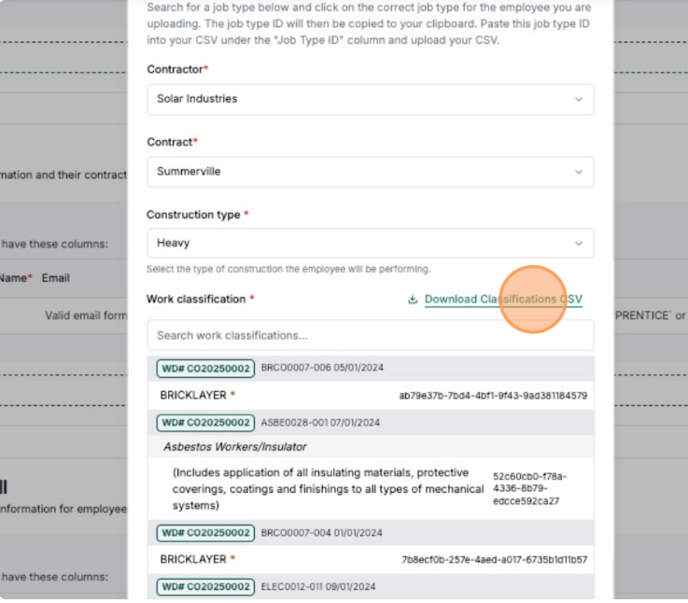688x603 pixels.
Task: Click WD# CO20250002 badge beside ELEC0012-011
Action: [205, 586]
